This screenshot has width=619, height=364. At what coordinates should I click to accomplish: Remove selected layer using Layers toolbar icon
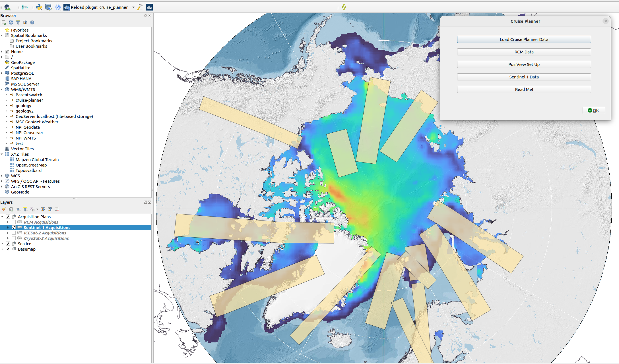57,209
